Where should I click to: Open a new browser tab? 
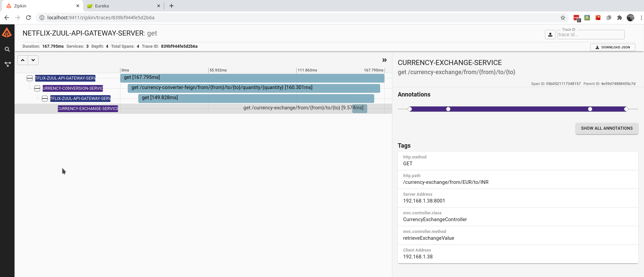coord(171,6)
